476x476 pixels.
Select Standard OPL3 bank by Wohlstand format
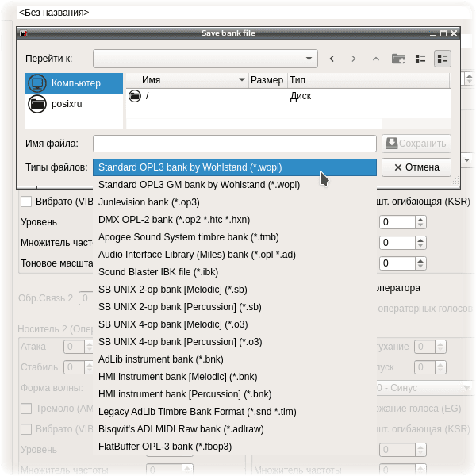tap(235, 167)
